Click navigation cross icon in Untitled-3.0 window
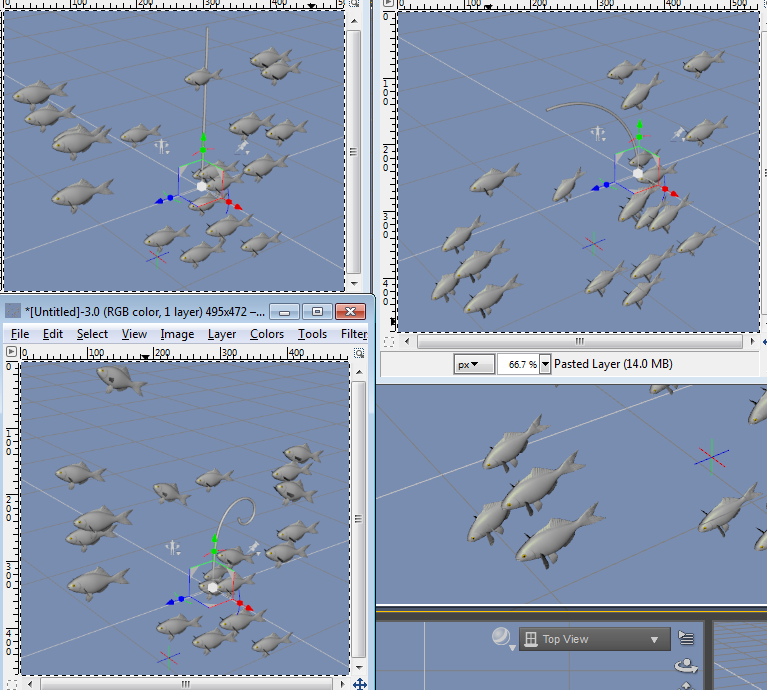 360,684
